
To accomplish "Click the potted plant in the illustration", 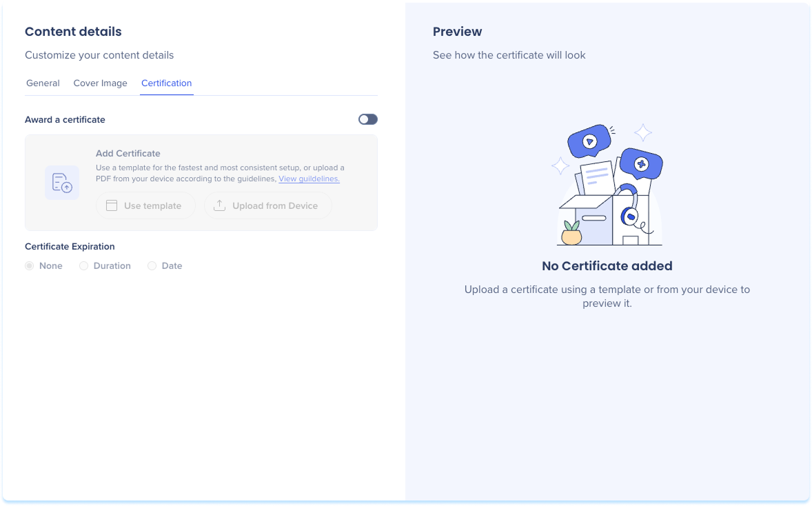I will (571, 233).
